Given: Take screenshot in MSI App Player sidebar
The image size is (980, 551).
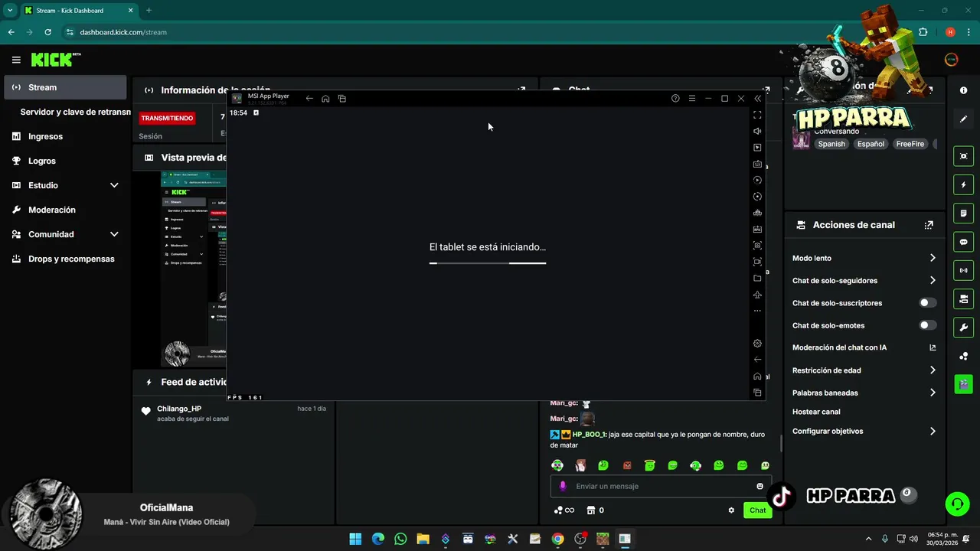Looking at the screenshot, I should pyautogui.click(x=757, y=246).
